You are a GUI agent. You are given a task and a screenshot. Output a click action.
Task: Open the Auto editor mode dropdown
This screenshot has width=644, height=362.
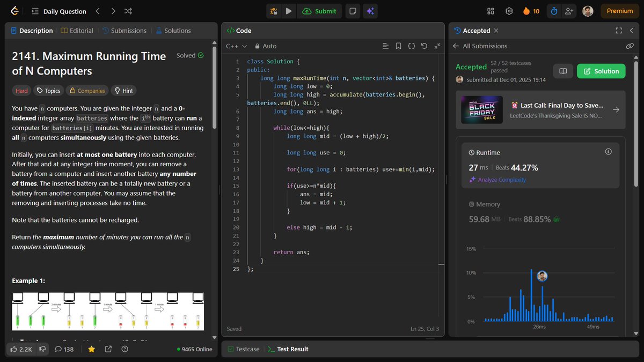[265, 46]
